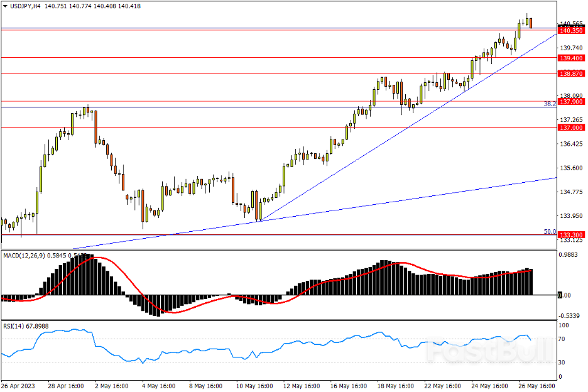Open the chart menu arrow beside USDJPY,H4
The width and height of the screenshot is (588, 392).
[5, 6]
